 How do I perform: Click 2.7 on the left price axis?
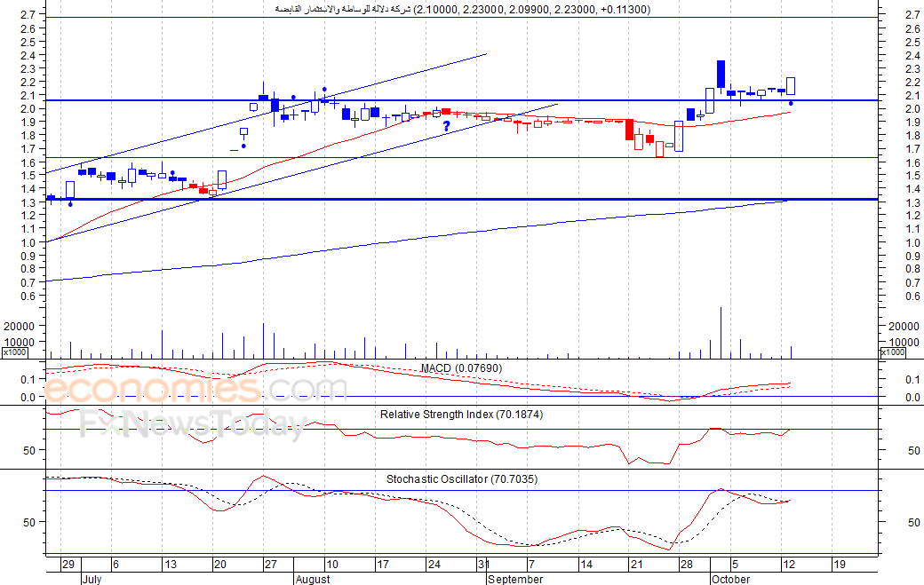[x=28, y=14]
